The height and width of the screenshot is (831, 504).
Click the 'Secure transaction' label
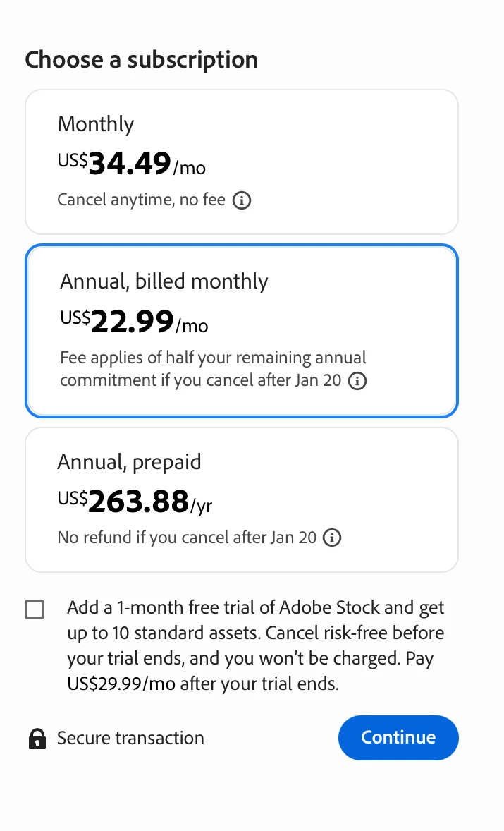tap(130, 739)
